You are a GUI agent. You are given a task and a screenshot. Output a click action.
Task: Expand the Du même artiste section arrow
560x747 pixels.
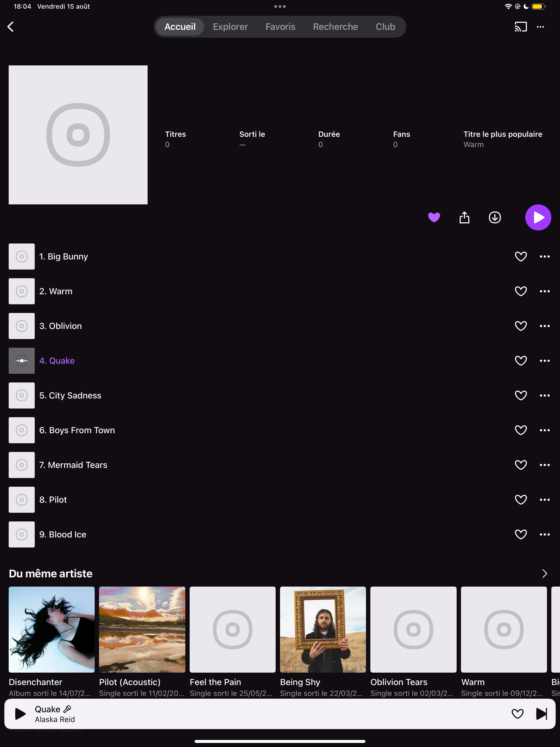(544, 574)
